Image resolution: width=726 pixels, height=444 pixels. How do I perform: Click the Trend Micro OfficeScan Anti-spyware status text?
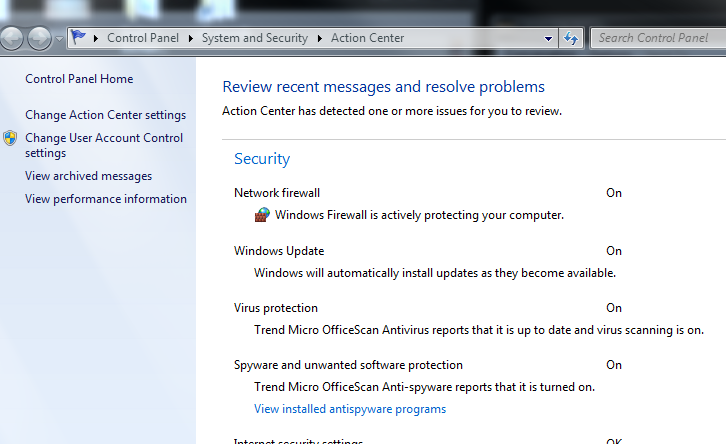coord(424,387)
